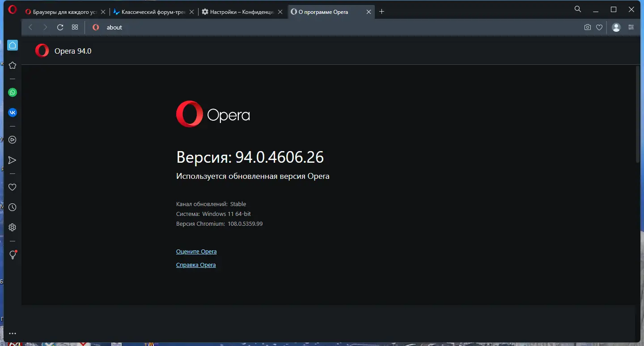This screenshot has height=346, width=644.
Task: Open the Opera main menu logo
Action: click(12, 9)
